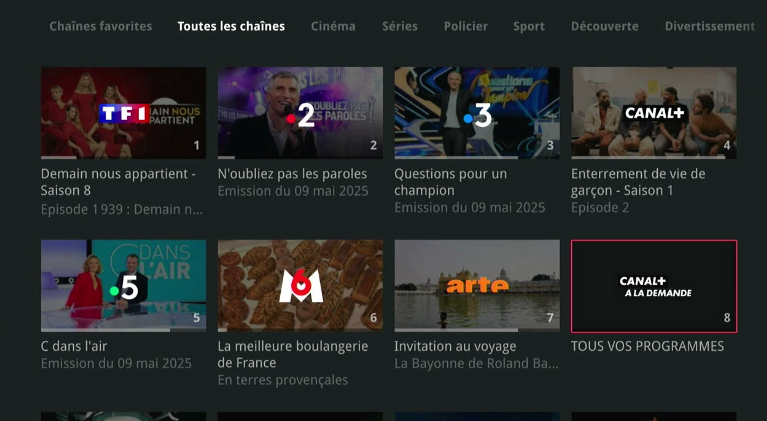Viewport: 767px width, 421px height.
Task: Open CANAL+ A LA DEMANDE tile
Action: click(654, 287)
